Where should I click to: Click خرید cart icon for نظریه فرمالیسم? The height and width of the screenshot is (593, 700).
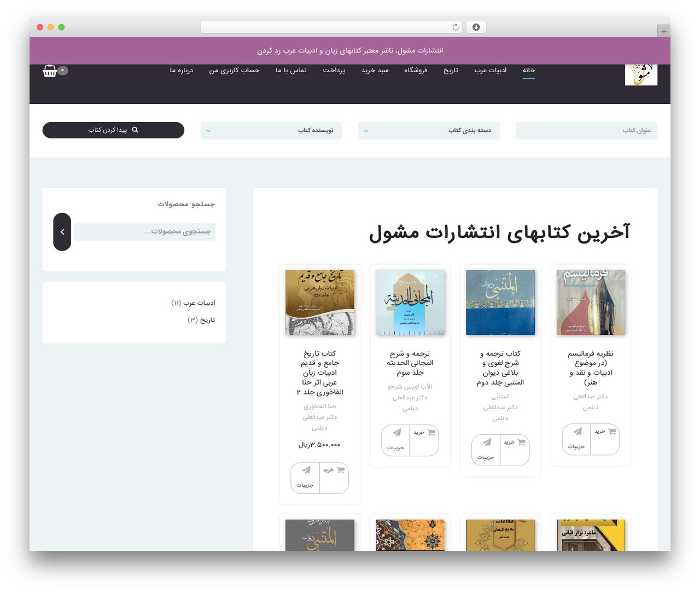[x=612, y=431]
